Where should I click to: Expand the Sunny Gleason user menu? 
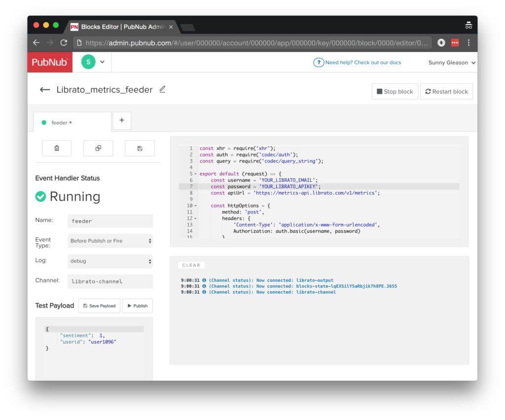click(x=452, y=63)
